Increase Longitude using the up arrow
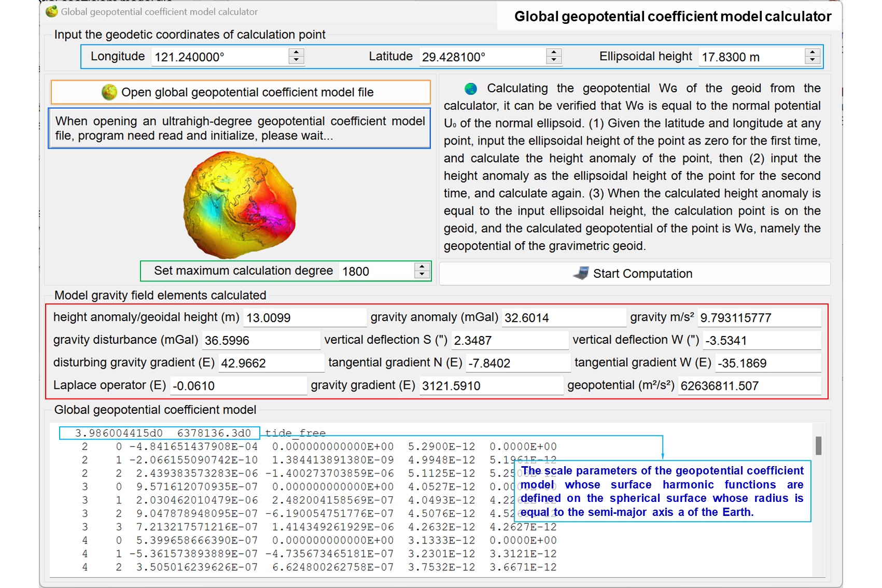The height and width of the screenshot is (588, 882). tap(296, 52)
